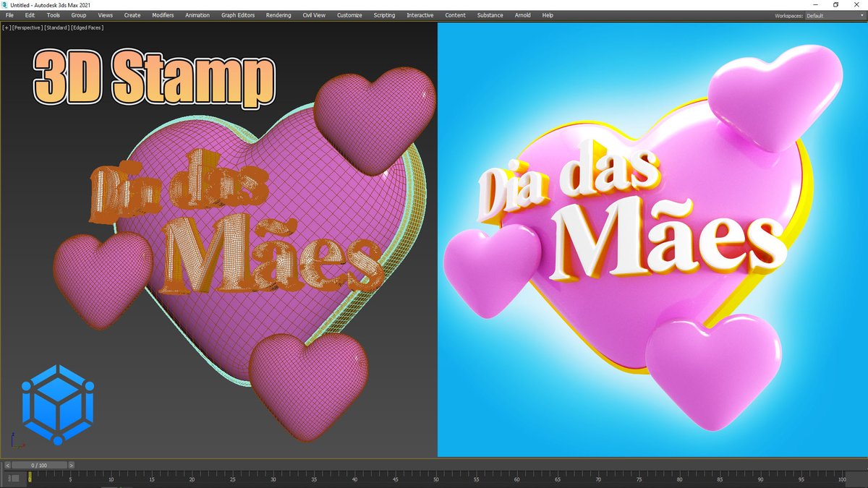868x488 pixels.
Task: Open the mini curve editor toggle icon
Action: click(x=14, y=478)
